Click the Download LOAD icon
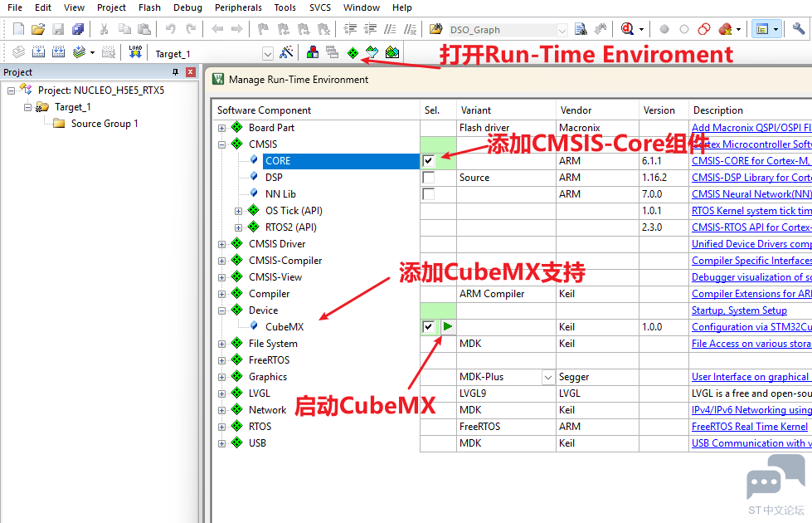 135,52
